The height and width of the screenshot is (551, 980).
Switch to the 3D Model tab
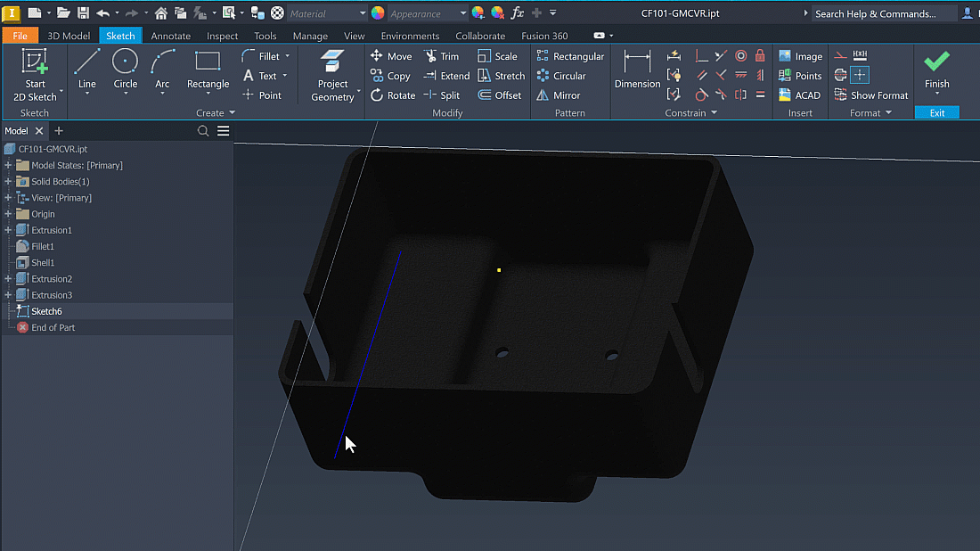pos(69,36)
